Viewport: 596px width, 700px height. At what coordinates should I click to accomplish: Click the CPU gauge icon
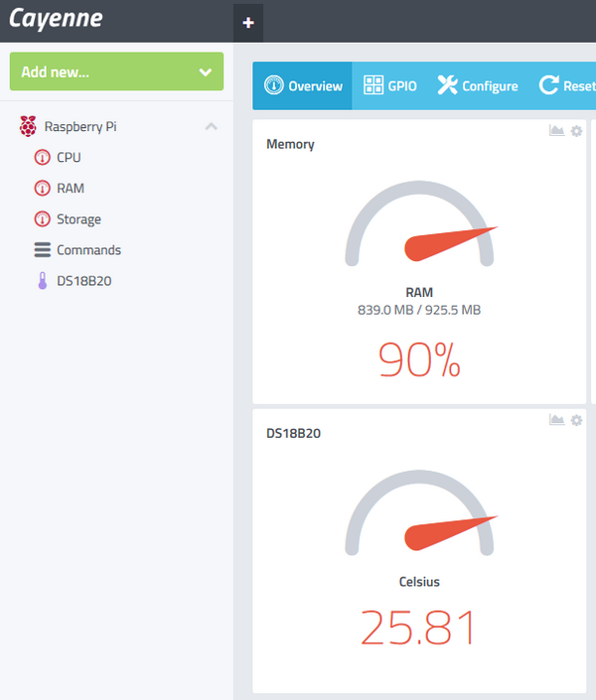(43, 157)
